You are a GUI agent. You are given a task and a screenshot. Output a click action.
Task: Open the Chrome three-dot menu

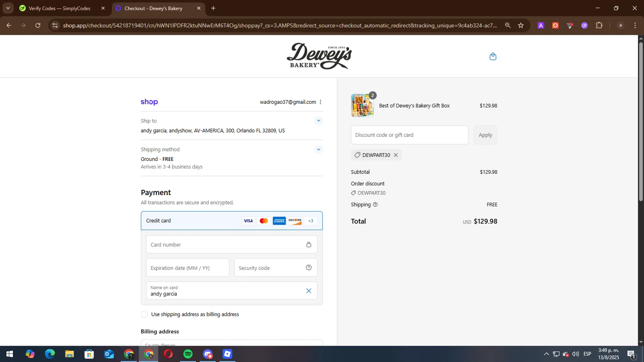tap(635, 25)
